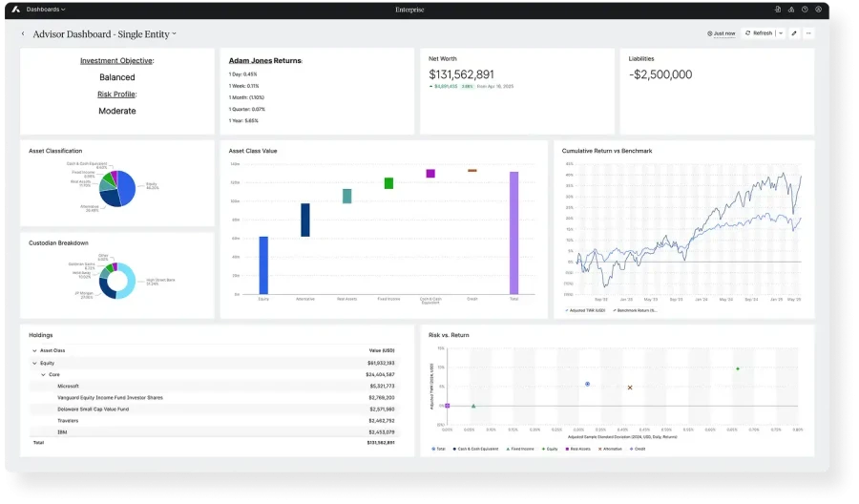
Task: Open the user profile icon
Action: pyautogui.click(x=818, y=10)
